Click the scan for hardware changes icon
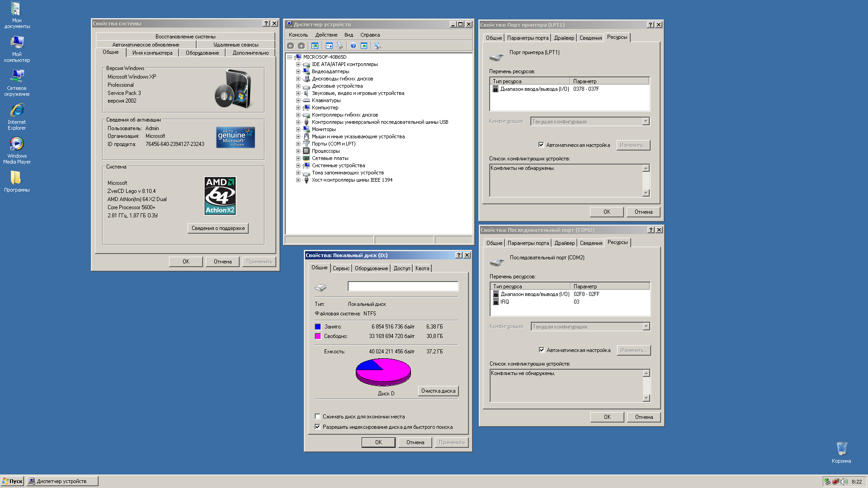The width and height of the screenshot is (868, 488). (x=377, y=46)
